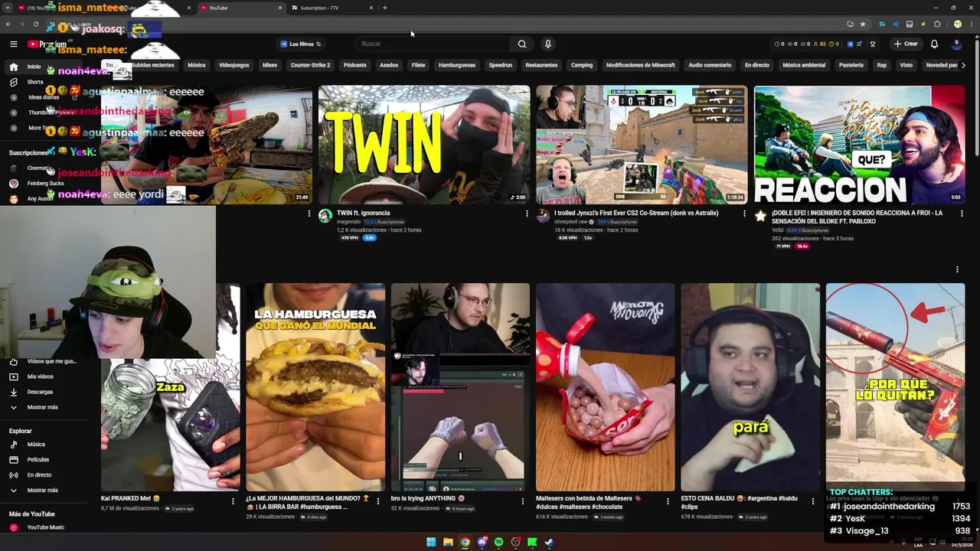Open options for bro is trying ANYTHING
Viewport: 980px width, 551px height.
523,501
